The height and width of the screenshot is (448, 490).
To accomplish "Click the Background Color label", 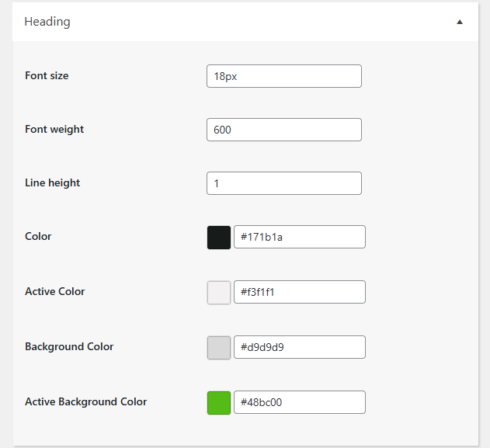I will click(x=69, y=346).
